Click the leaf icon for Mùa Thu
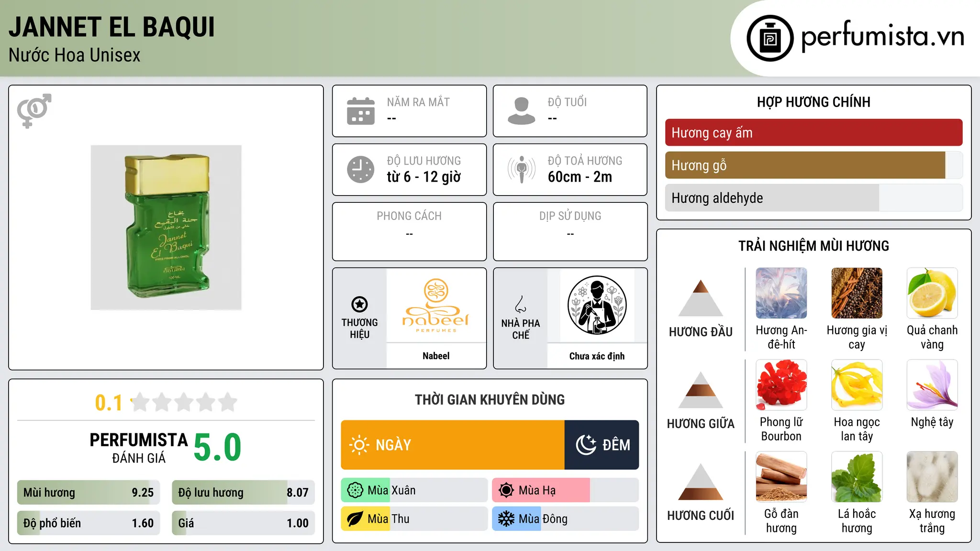Screen dimensions: 980x551 click(x=355, y=519)
